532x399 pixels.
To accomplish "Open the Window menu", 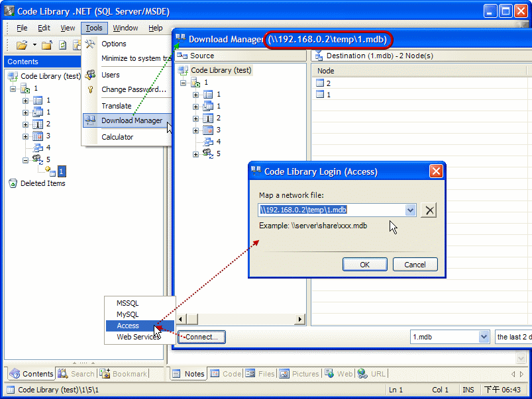I will 125,28.
